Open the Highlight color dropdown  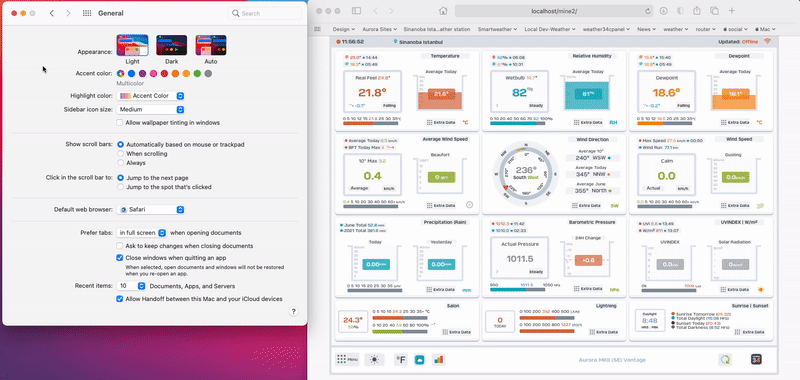[151, 96]
